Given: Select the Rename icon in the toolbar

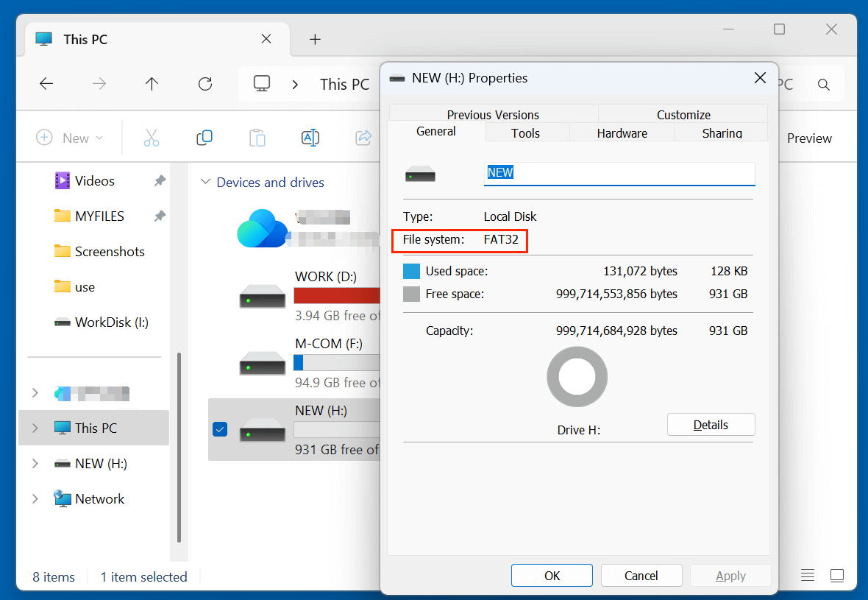Looking at the screenshot, I should pyautogui.click(x=310, y=137).
